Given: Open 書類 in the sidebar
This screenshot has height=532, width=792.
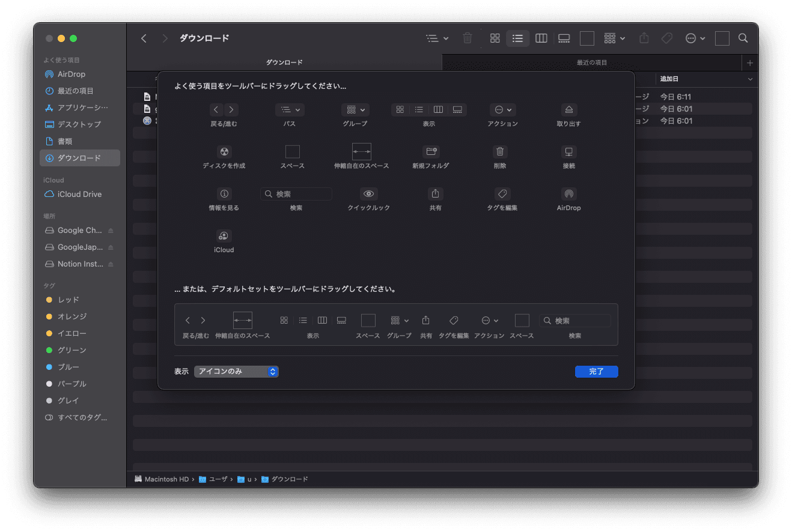Looking at the screenshot, I should point(80,141).
